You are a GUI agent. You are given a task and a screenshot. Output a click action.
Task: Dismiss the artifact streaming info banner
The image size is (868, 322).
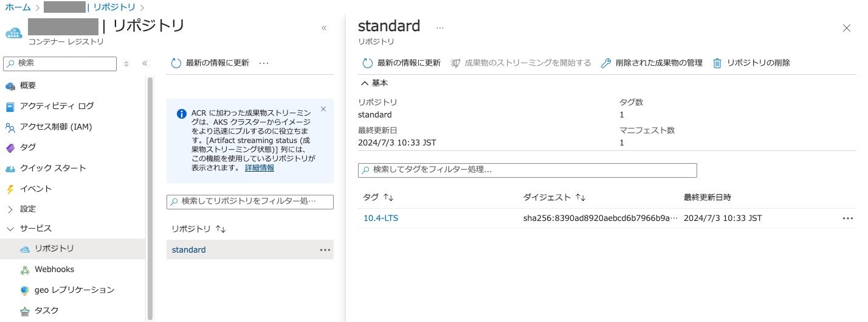[323, 109]
